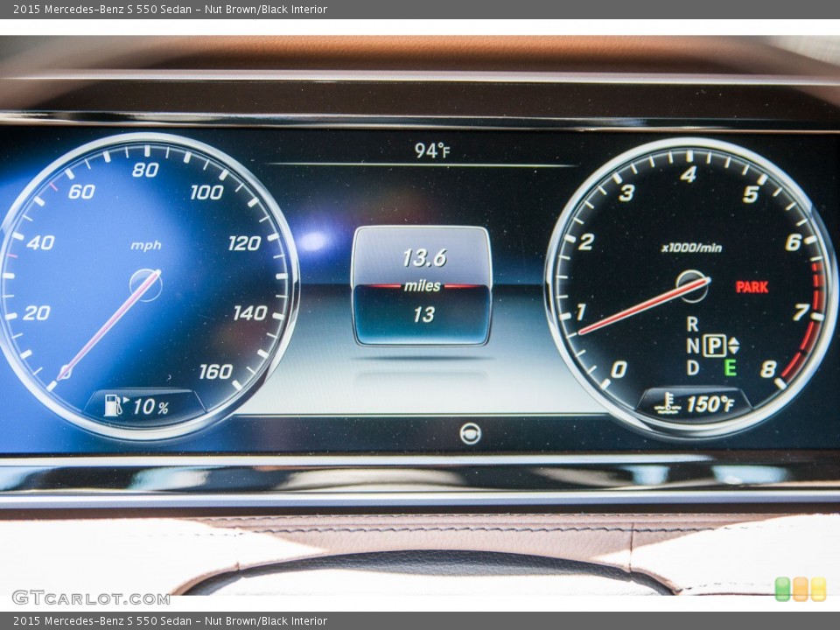Screen dimensions: 840x630
Task: Click the 0 mark on the tachometer
Action: tap(619, 369)
